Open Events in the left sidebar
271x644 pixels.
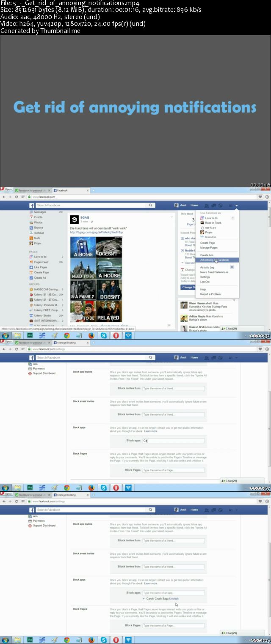pyautogui.click(x=38, y=217)
